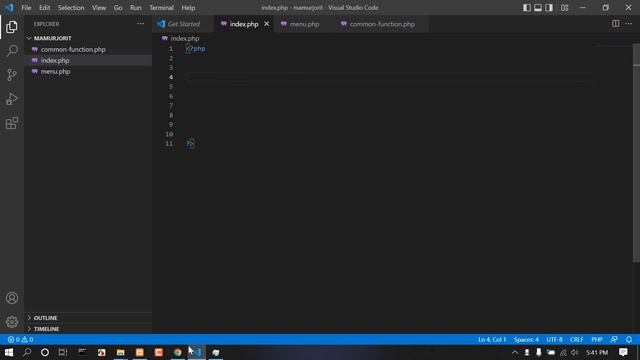Switch to the menu.php tab
Image resolution: width=640 pixels, height=360 pixels.
pyautogui.click(x=304, y=24)
